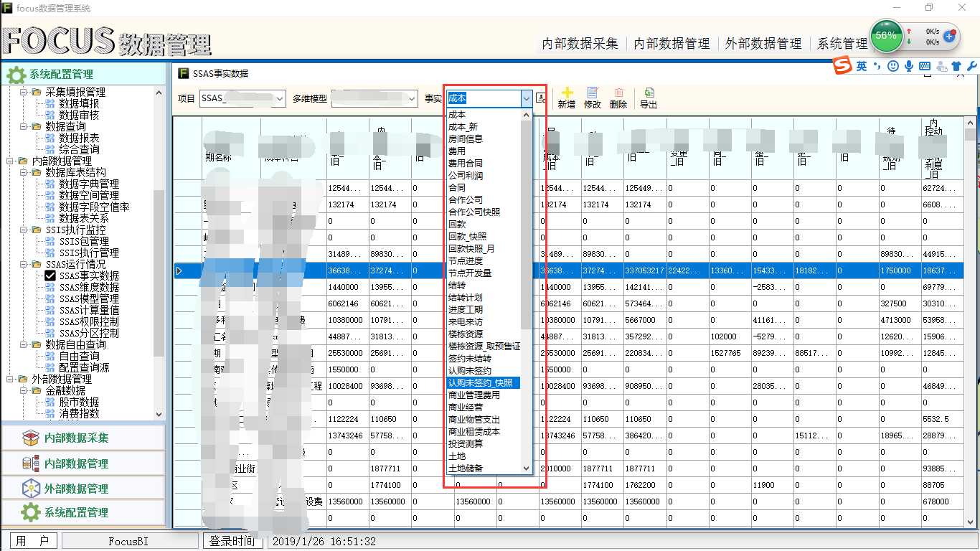This screenshot has width=980, height=551.
Task: Collapse the 数据自由查询 tree node
Action: tap(24, 345)
